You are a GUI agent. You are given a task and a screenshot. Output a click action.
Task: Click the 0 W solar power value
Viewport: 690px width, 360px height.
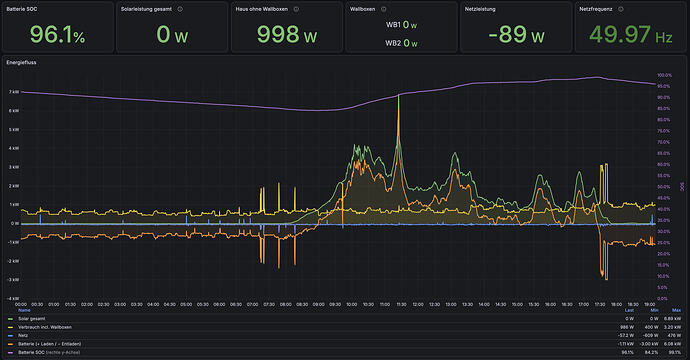[x=172, y=34]
